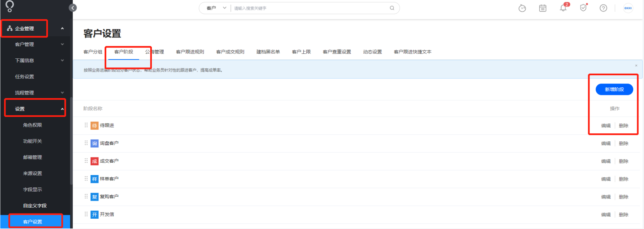Switch to 客户分组 tab

pyautogui.click(x=93, y=52)
